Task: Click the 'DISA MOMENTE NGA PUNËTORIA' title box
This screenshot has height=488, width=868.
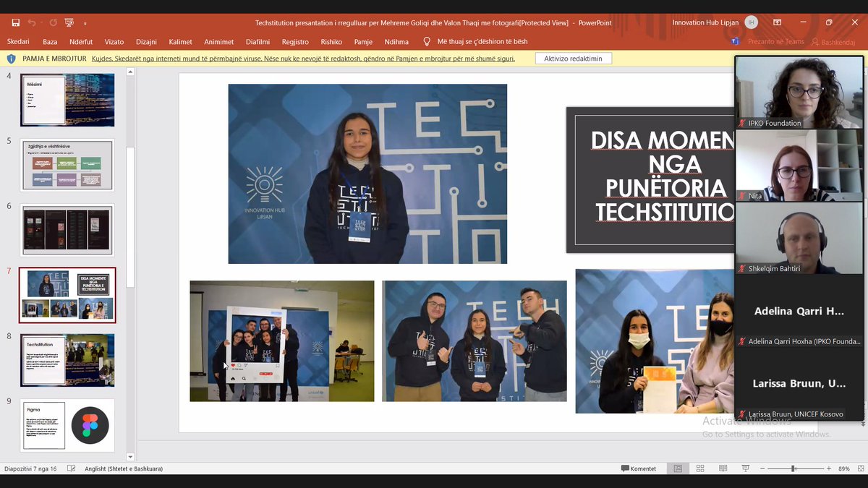Action: 651,179
